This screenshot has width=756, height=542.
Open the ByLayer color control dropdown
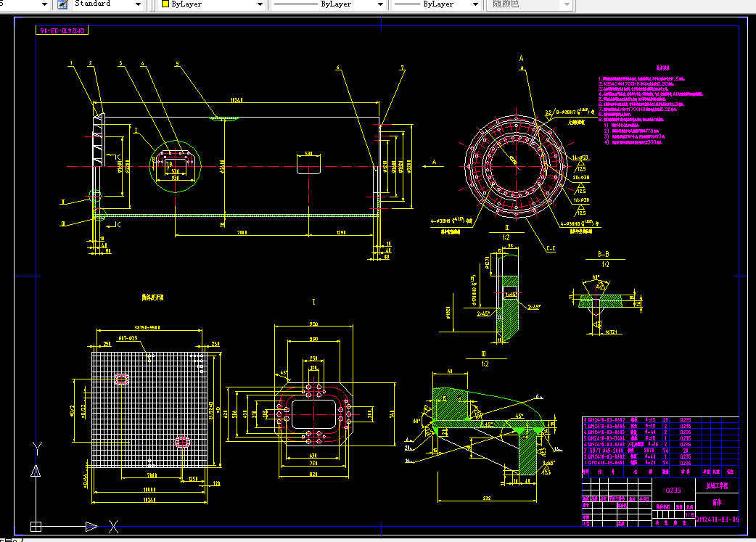(x=212, y=4)
